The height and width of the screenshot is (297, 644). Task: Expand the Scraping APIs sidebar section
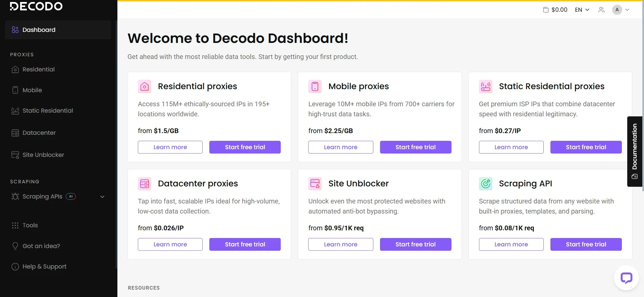tap(102, 196)
